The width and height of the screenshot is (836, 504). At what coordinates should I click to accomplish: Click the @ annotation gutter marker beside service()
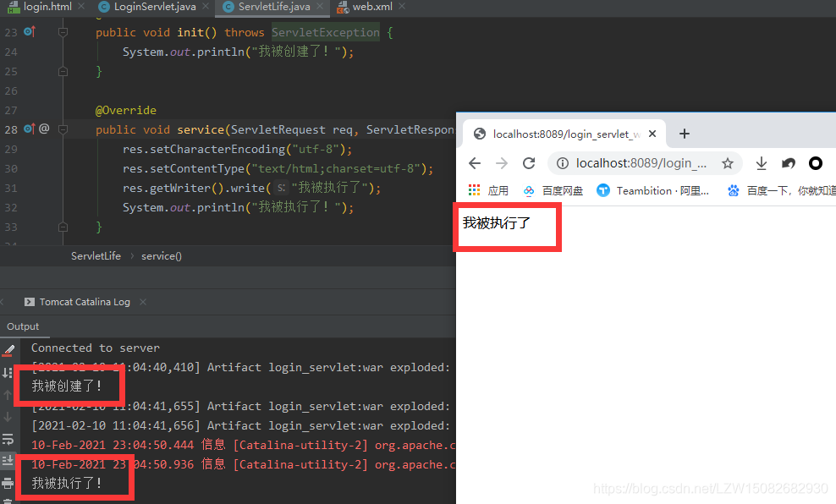(x=44, y=129)
